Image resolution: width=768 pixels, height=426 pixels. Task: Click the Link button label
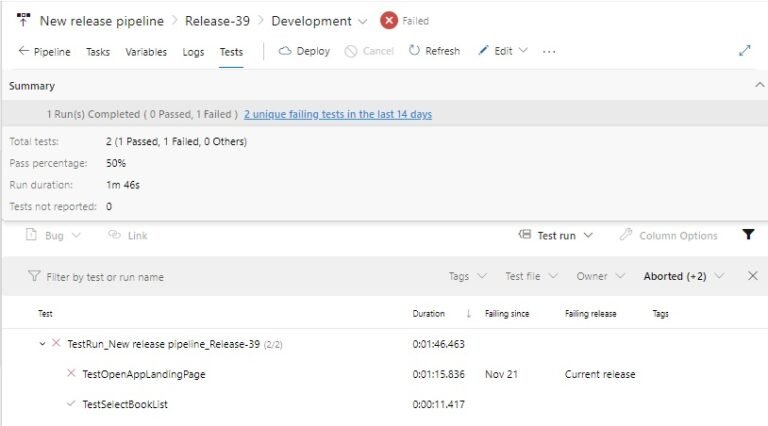(138, 236)
